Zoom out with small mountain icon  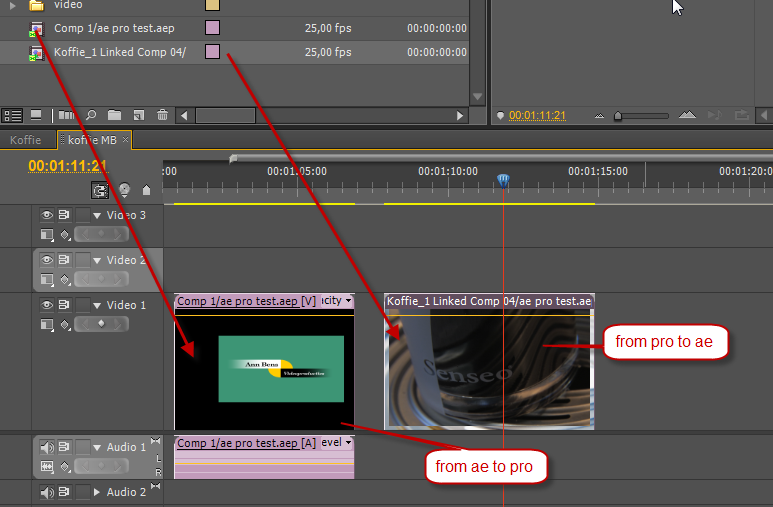click(x=599, y=116)
